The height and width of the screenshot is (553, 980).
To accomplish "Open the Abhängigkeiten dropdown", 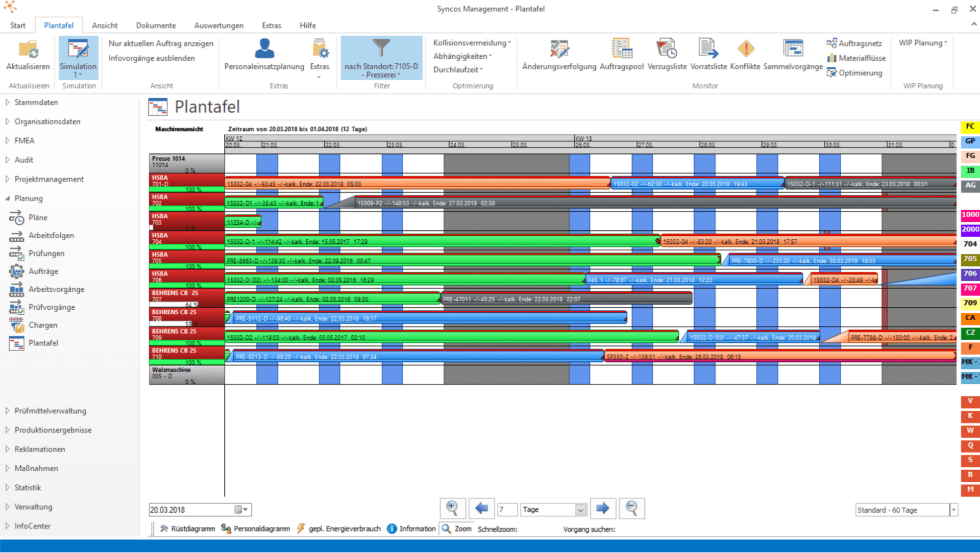I will [x=462, y=56].
